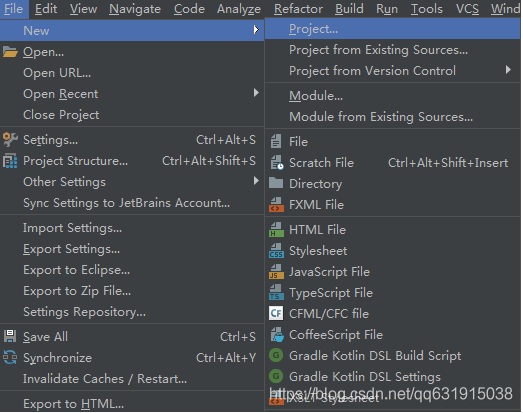Select Module... in New submenu
Screen dimensions: 523x413
pyautogui.click(x=393, y=96)
